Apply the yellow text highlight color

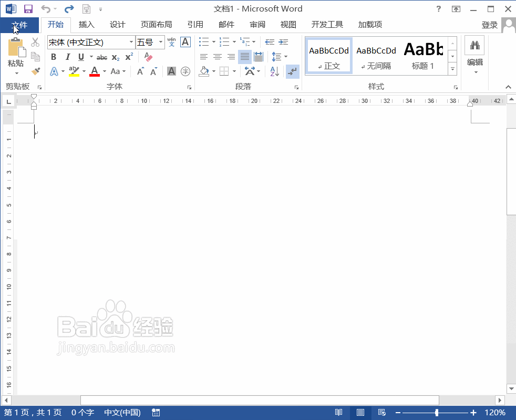click(x=74, y=71)
